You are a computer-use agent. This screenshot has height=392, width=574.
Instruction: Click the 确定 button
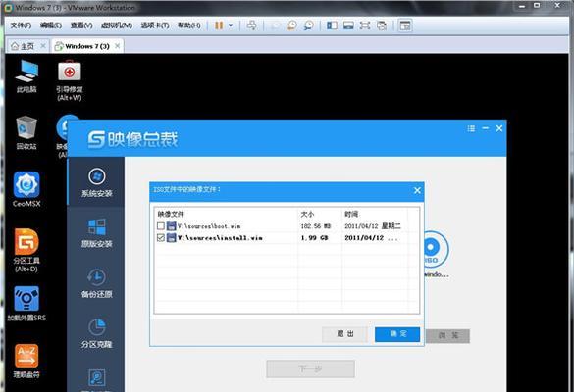(397, 334)
